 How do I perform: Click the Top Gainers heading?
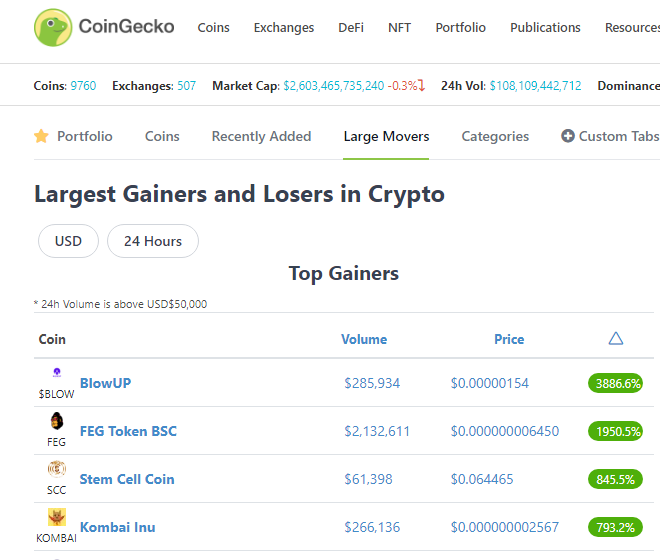[343, 274]
